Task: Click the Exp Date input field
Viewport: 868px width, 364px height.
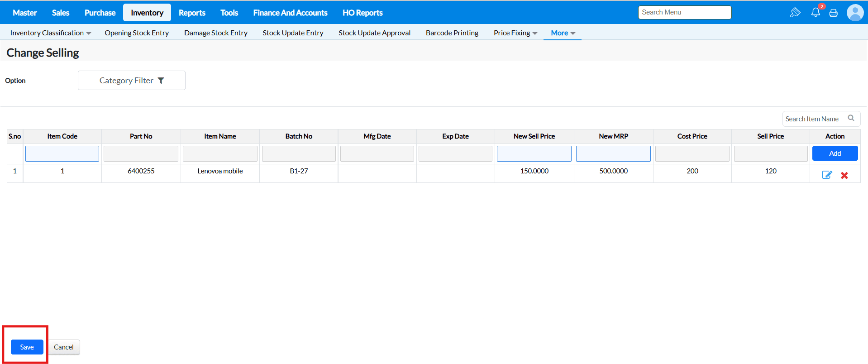Action: click(x=455, y=153)
